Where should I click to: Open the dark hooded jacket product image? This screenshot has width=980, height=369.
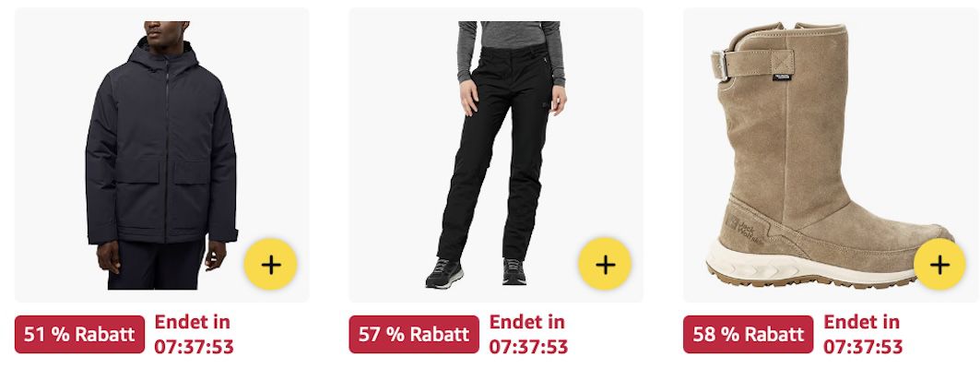(161, 155)
